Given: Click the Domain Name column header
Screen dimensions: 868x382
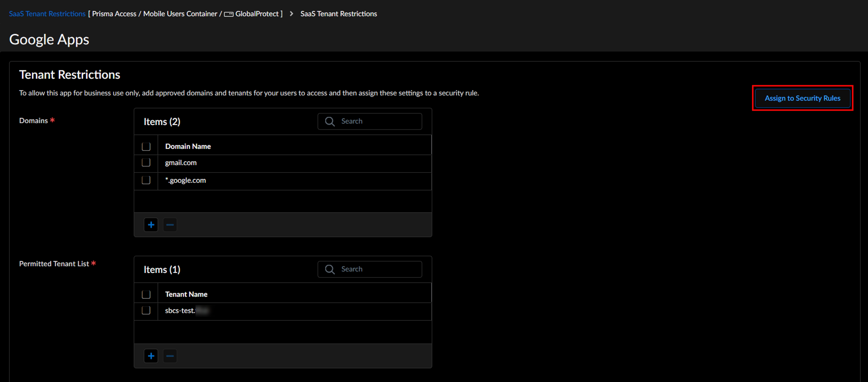Looking at the screenshot, I should click(x=188, y=146).
